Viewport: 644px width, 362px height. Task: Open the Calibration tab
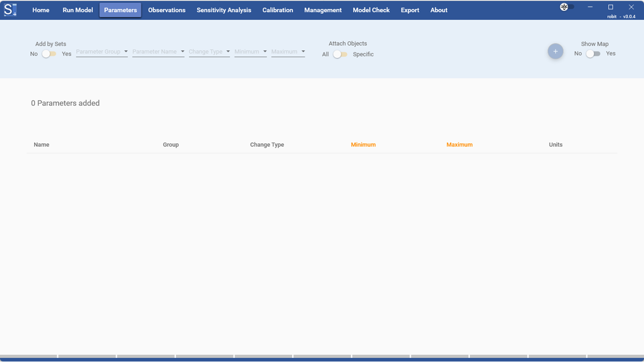tap(278, 10)
